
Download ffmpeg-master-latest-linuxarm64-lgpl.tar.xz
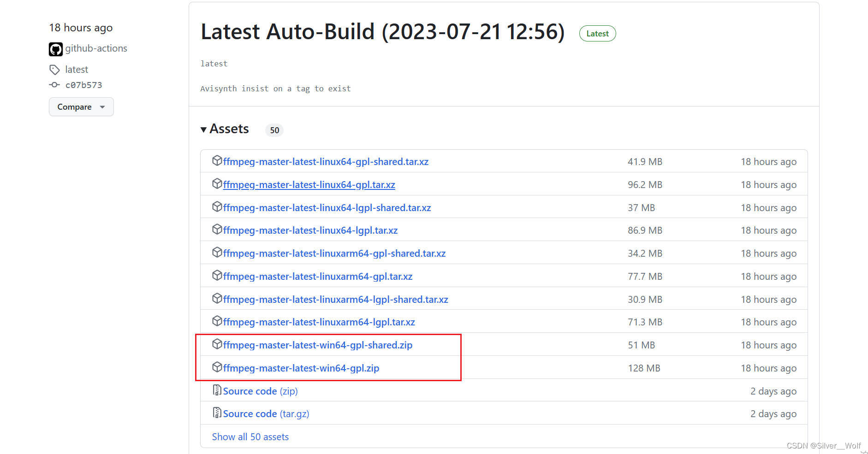[319, 322]
